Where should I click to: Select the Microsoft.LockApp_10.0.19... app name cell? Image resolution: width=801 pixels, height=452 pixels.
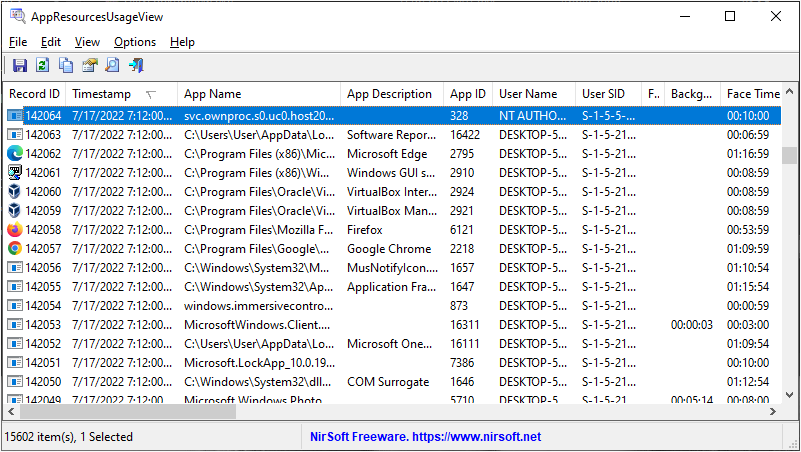(260, 363)
